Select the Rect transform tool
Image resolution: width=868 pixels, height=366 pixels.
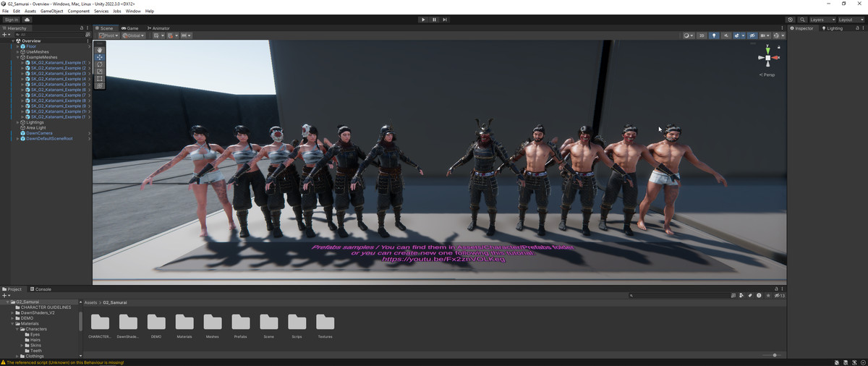[x=100, y=79]
